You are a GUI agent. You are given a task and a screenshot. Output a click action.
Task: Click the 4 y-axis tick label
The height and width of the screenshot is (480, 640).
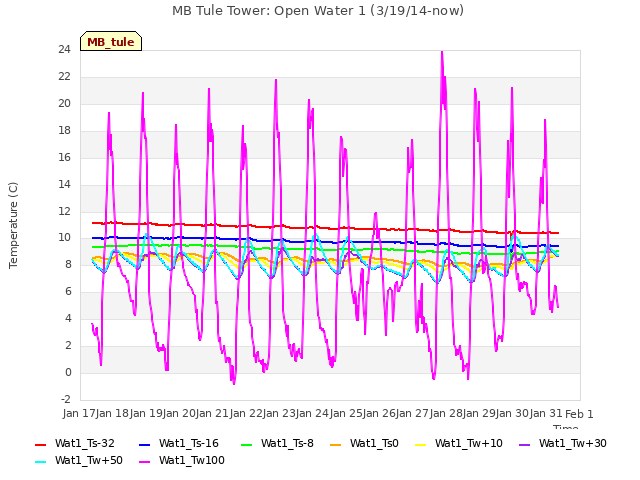coord(68,319)
